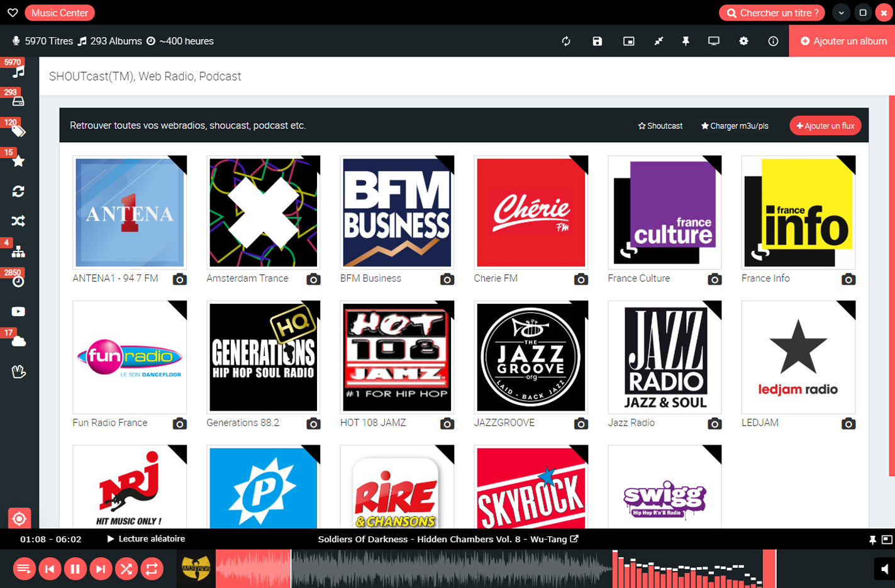
Task: Click the save floppy disk icon
Action: coord(598,41)
